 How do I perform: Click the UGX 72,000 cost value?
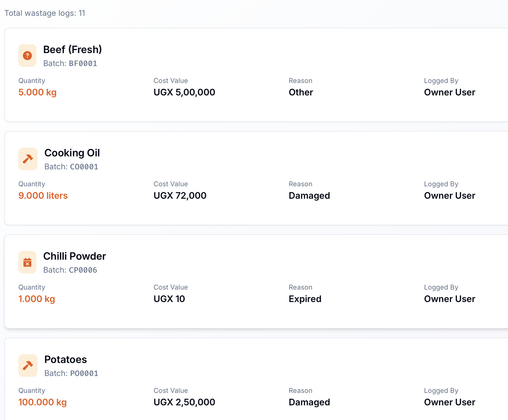[180, 196]
